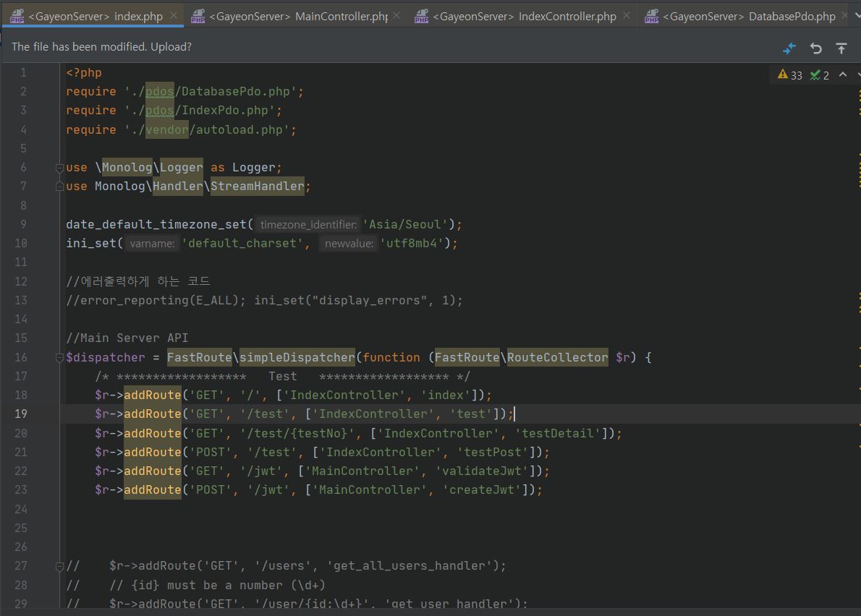This screenshot has width=861, height=616.
Task: Click the upload file arrow icon
Action: [841, 48]
